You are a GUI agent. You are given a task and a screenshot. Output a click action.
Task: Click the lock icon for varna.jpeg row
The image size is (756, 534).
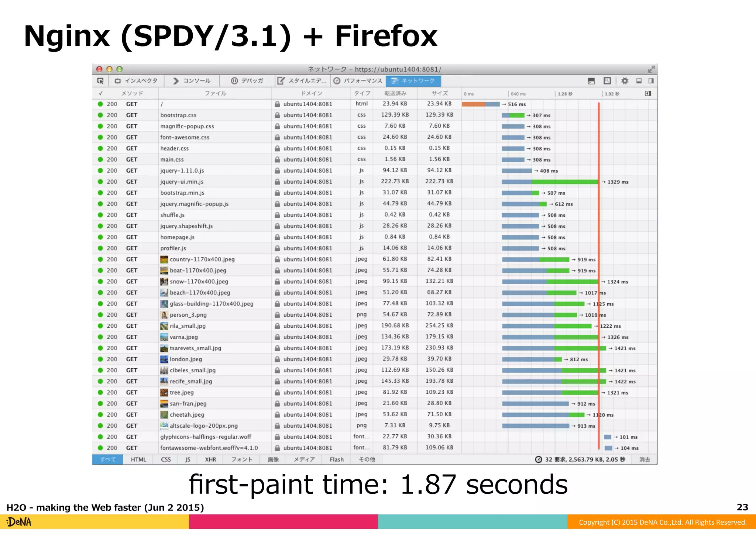277,337
